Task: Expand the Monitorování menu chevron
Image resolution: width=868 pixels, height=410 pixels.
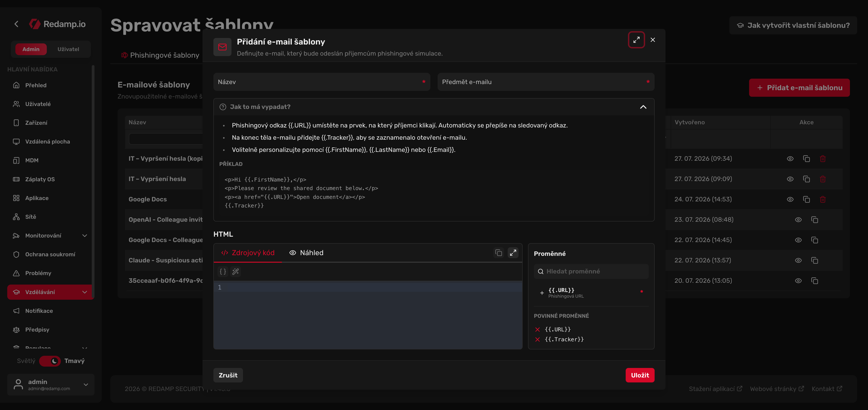Action: [85, 236]
